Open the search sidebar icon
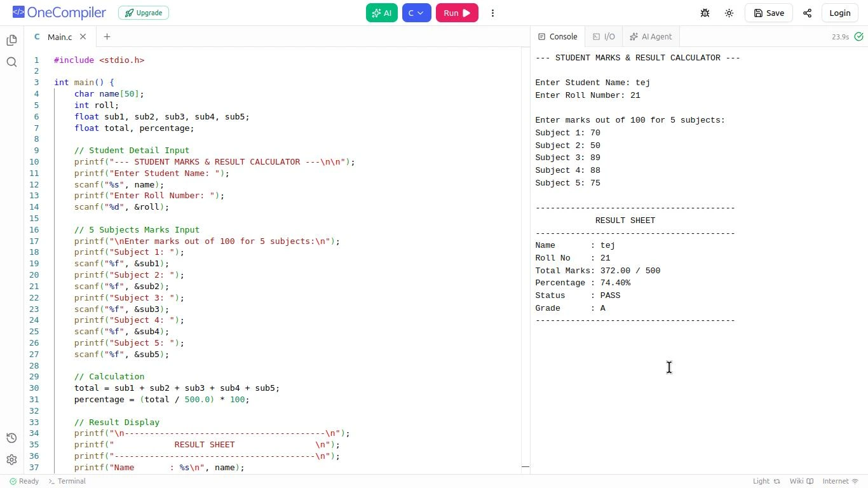Image resolution: width=868 pixels, height=488 pixels. pos(11,62)
